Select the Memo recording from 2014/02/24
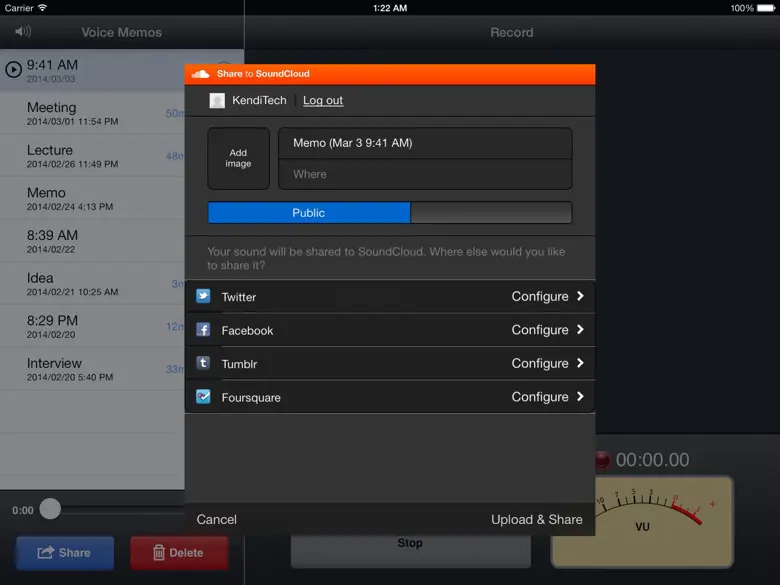The height and width of the screenshot is (585, 780). (x=92, y=198)
